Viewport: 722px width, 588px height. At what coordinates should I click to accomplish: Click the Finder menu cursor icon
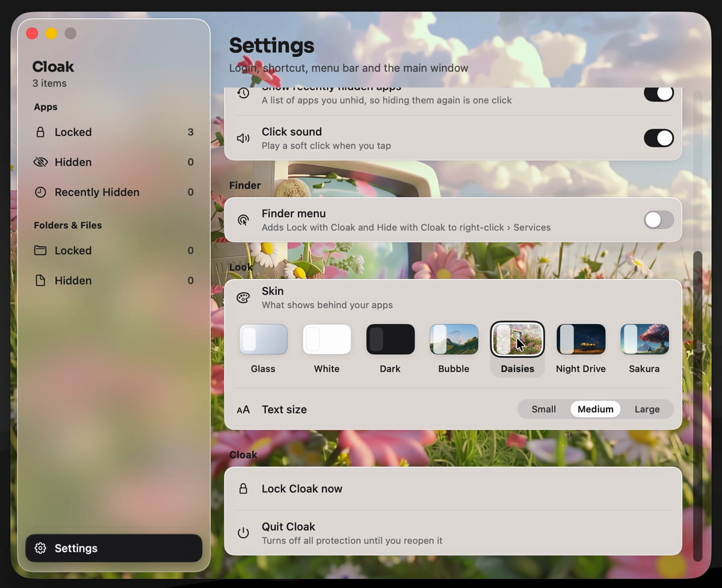(243, 220)
